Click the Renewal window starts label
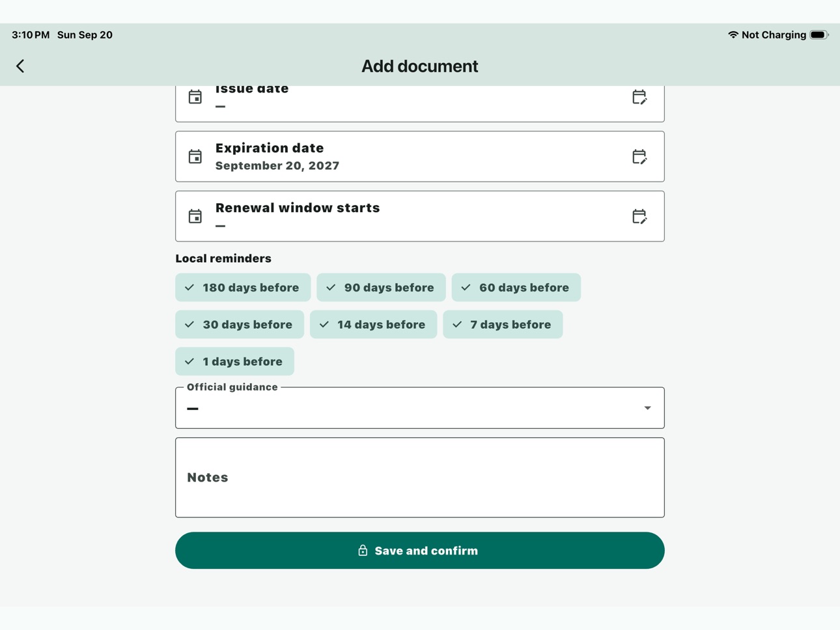The height and width of the screenshot is (630, 840). [298, 208]
